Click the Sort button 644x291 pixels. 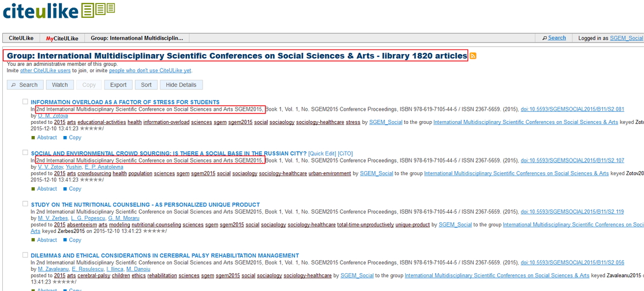(146, 85)
